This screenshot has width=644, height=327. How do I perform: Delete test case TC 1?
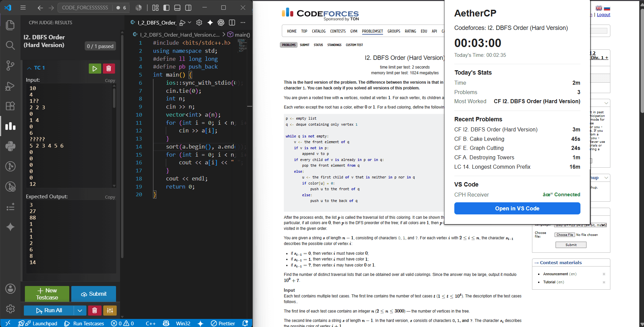click(x=109, y=69)
